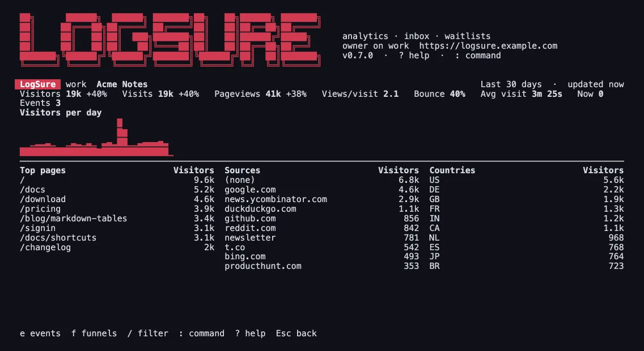
Task: Click the LOGSURE ASCII art logo
Action: tap(170, 40)
